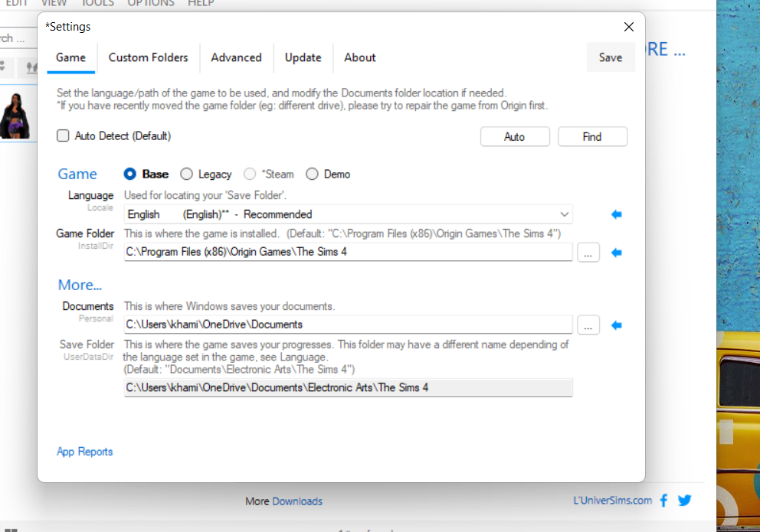This screenshot has width=760, height=532.
Task: Open the L'UniverSims Twitter icon
Action: pos(684,500)
